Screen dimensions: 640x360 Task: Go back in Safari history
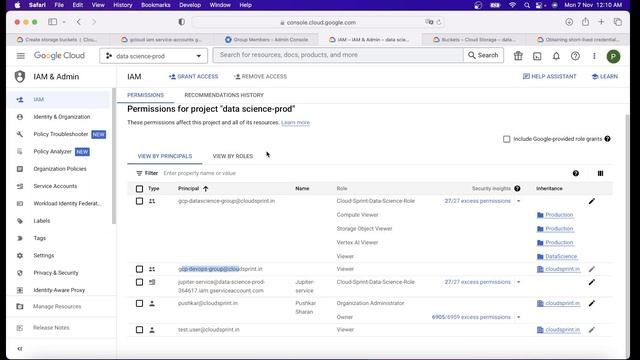pyautogui.click(x=79, y=22)
